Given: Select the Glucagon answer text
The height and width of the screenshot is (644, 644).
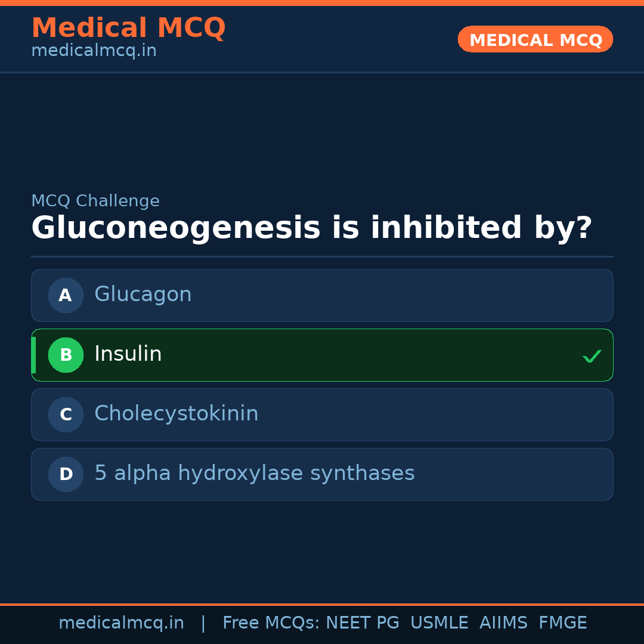Looking at the screenshot, I should (x=143, y=295).
